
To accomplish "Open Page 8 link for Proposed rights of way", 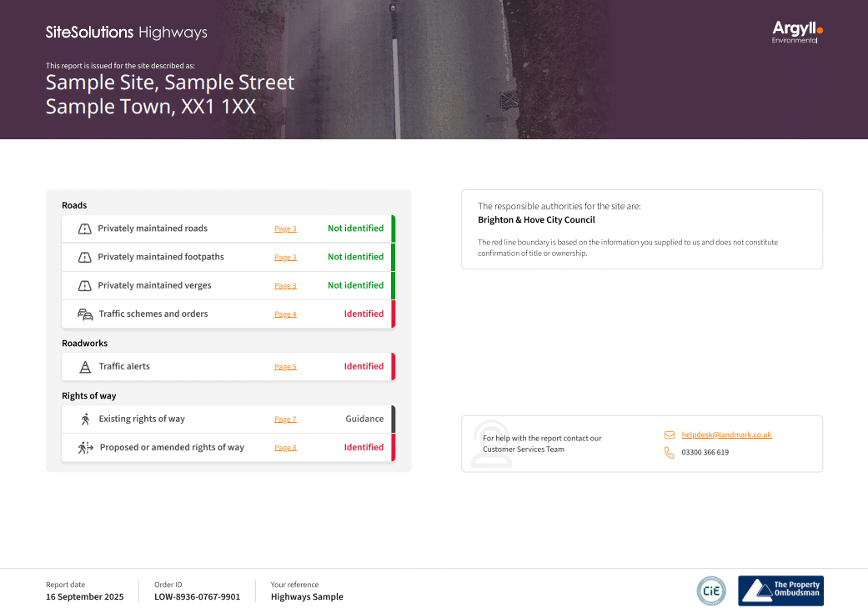I will click(285, 448).
